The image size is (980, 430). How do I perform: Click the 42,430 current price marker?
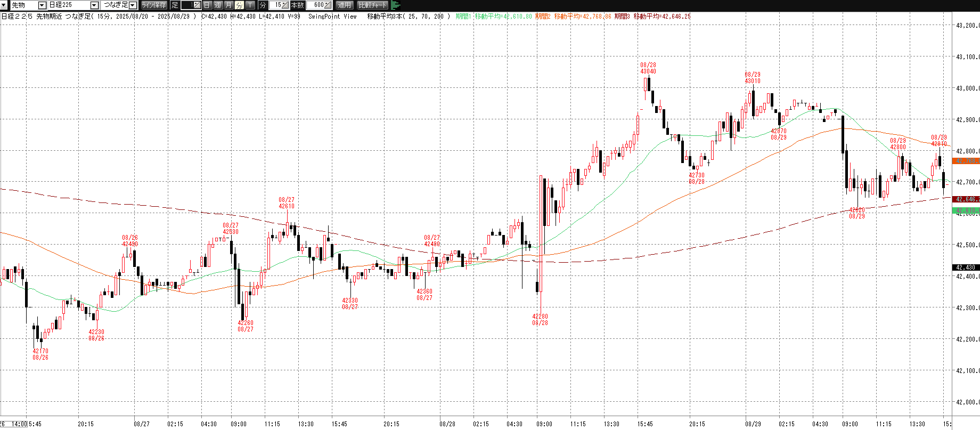[966, 267]
